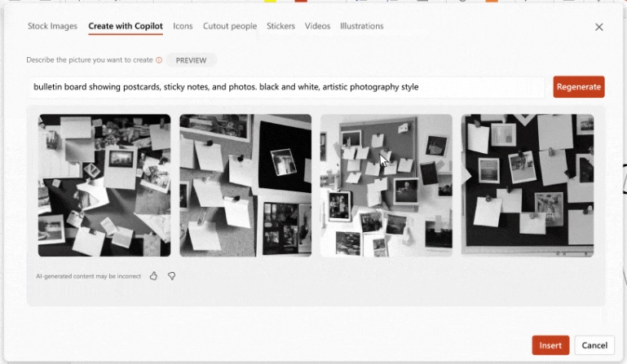Cancel the image dialog
Screen dimensions: 627x364
coord(594,345)
